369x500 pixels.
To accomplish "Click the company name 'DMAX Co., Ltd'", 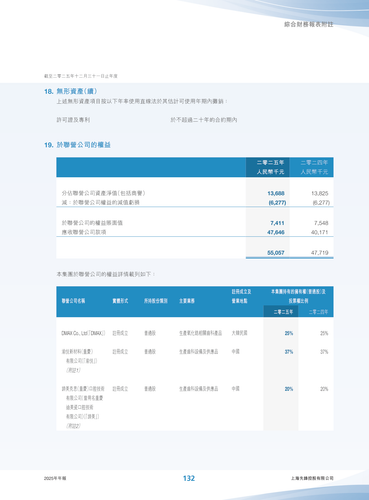I will (76, 333).
